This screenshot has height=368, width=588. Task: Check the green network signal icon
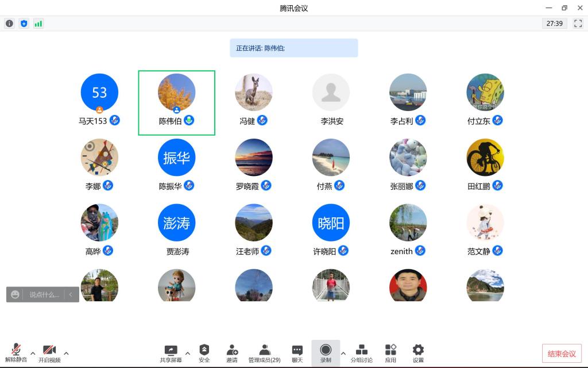point(38,24)
